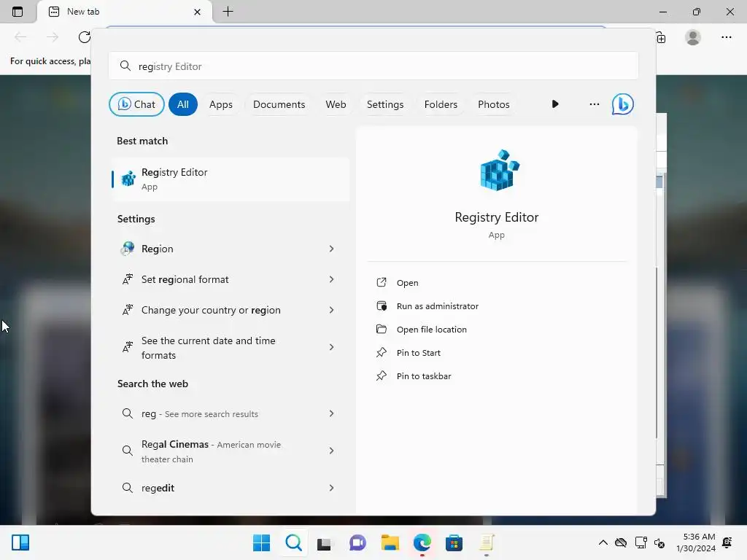Image resolution: width=747 pixels, height=560 pixels.
Task: Open Bing chat icon in search panel
Action: click(x=623, y=104)
